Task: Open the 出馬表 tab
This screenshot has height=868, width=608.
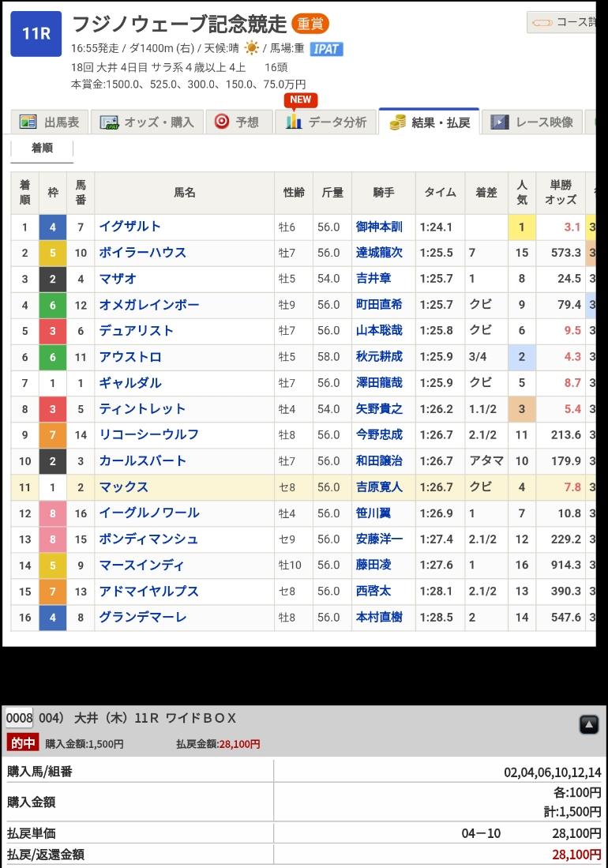Action: click(51, 122)
